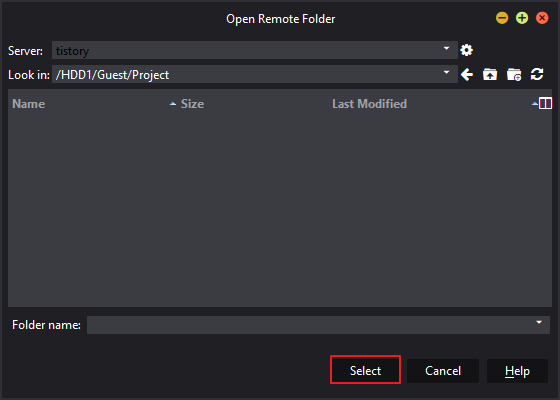Image resolution: width=560 pixels, height=400 pixels.
Task: Expand the Server dropdown
Action: [446, 48]
